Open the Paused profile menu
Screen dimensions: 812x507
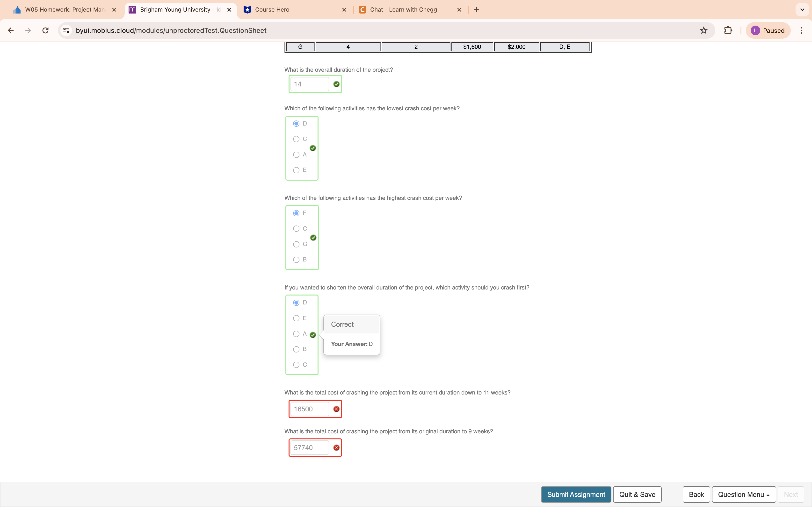(x=768, y=30)
